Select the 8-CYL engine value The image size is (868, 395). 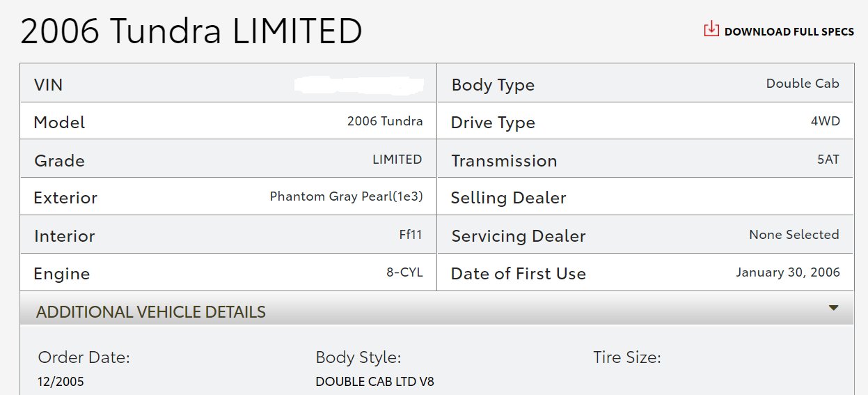tap(404, 272)
